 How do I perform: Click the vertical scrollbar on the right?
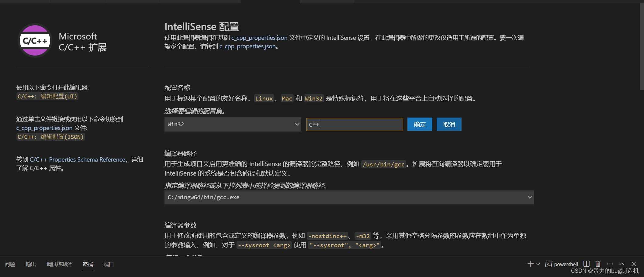point(642,47)
